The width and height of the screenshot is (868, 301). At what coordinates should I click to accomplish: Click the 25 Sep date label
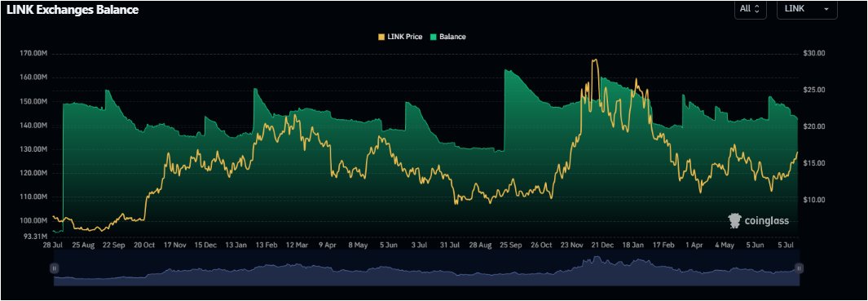tap(510, 245)
